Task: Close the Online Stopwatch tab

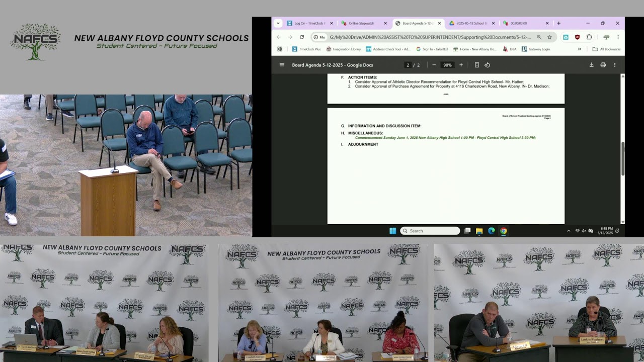Action: click(385, 23)
